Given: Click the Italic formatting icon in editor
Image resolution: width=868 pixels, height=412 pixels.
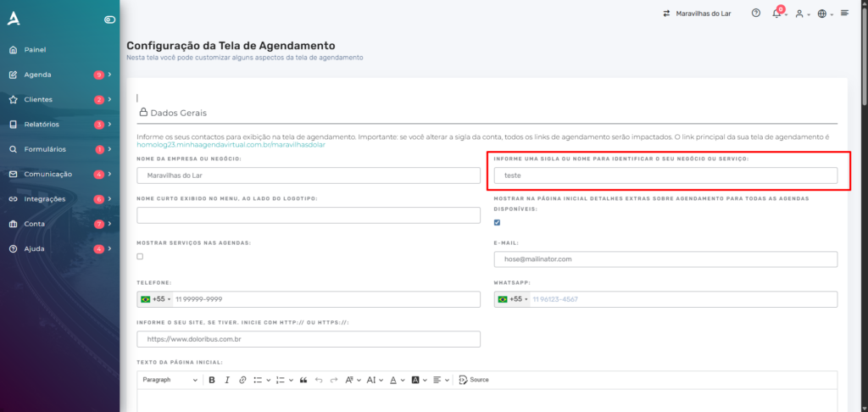Looking at the screenshot, I should [x=227, y=380].
